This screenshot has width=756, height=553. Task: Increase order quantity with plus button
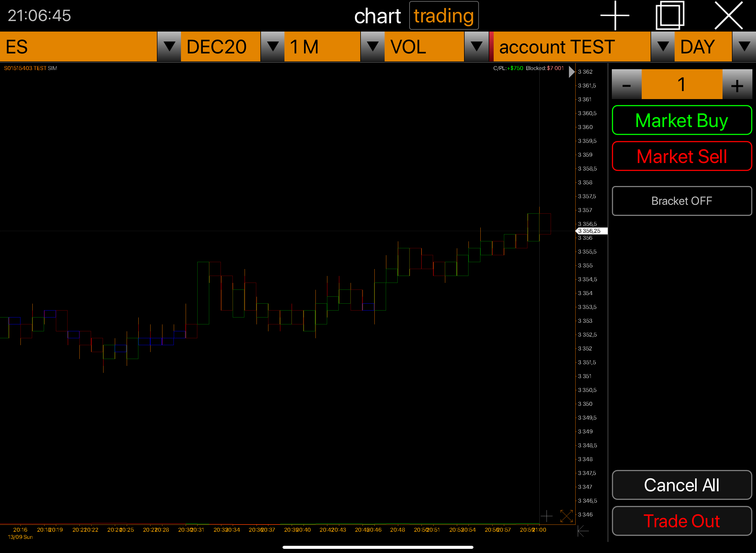pos(737,85)
